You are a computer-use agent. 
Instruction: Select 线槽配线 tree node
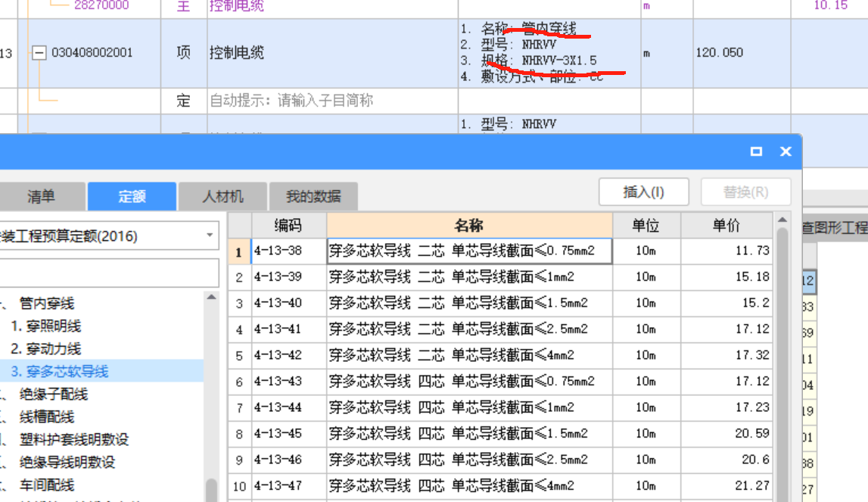click(46, 416)
